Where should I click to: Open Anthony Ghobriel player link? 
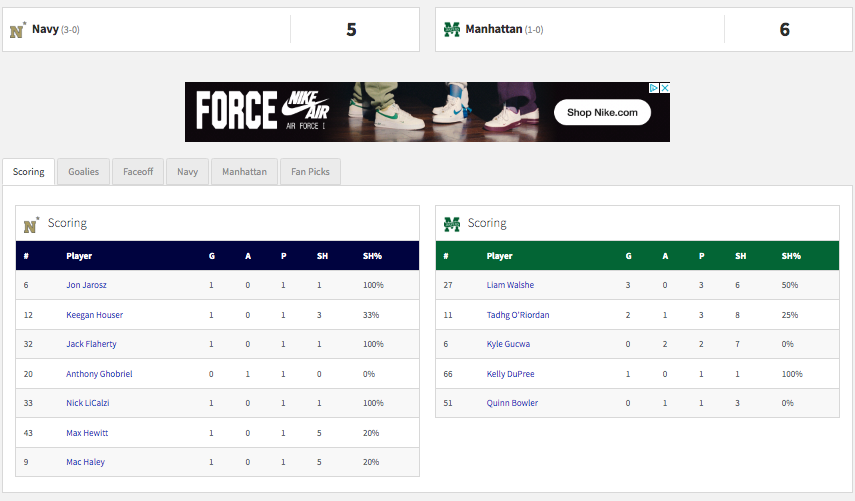click(99, 374)
